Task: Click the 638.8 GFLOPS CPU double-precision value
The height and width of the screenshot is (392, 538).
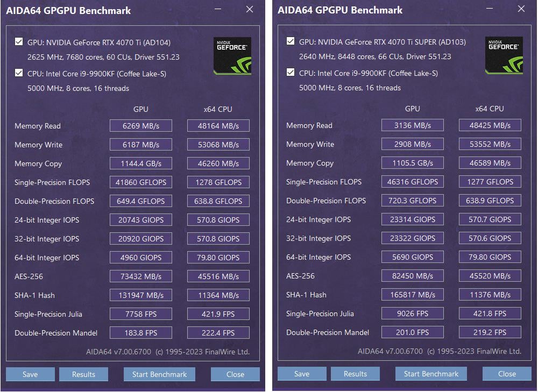Action: tap(218, 201)
